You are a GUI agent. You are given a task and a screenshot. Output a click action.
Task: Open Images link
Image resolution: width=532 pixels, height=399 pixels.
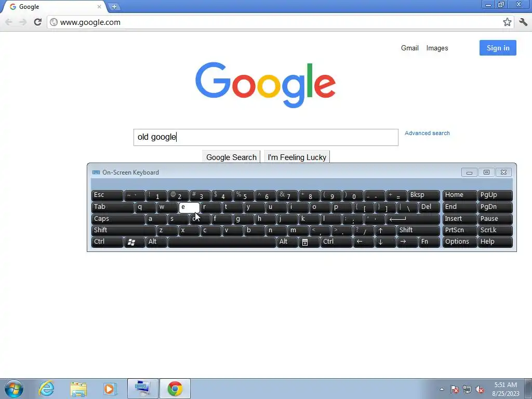click(x=437, y=48)
